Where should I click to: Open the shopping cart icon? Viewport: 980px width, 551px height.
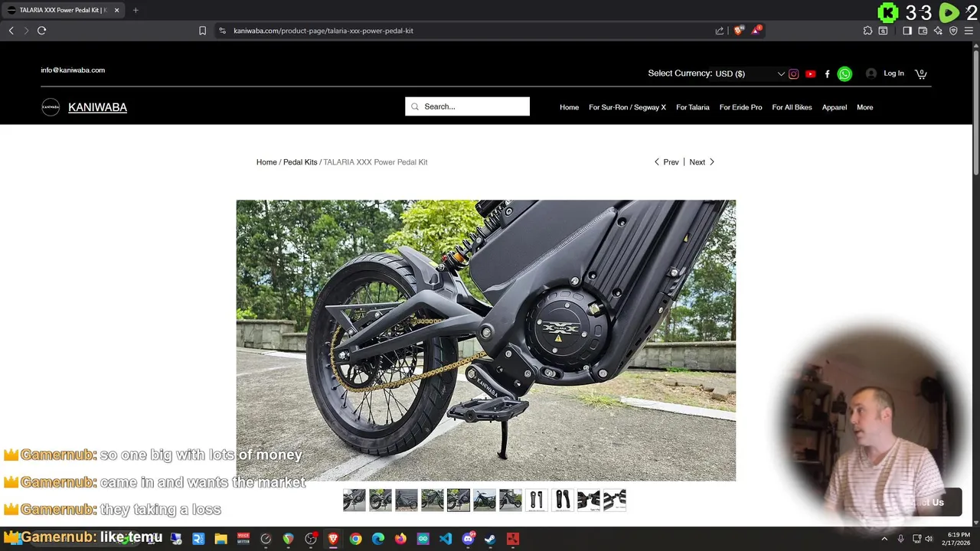pyautogui.click(x=920, y=73)
